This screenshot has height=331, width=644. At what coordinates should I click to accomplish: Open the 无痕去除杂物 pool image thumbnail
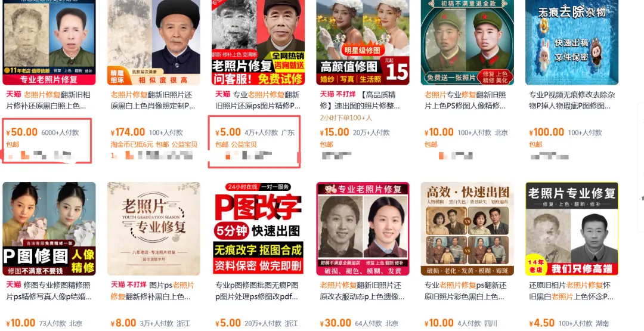pos(572,42)
